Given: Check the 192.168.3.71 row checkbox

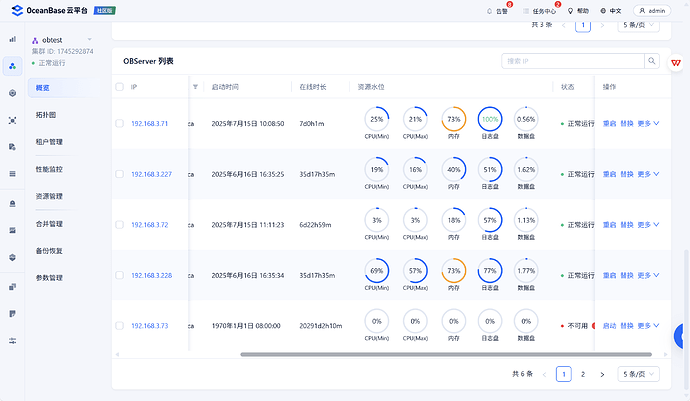Looking at the screenshot, I should [120, 123].
